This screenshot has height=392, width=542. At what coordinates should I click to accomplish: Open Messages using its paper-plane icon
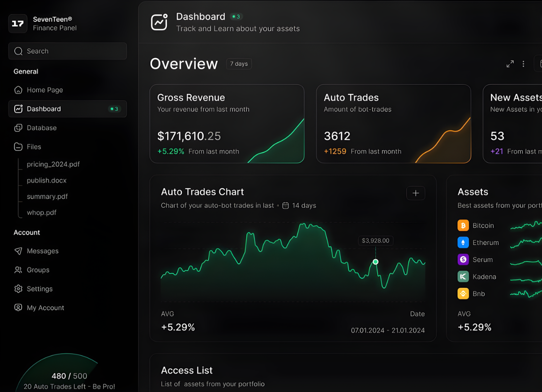17,251
